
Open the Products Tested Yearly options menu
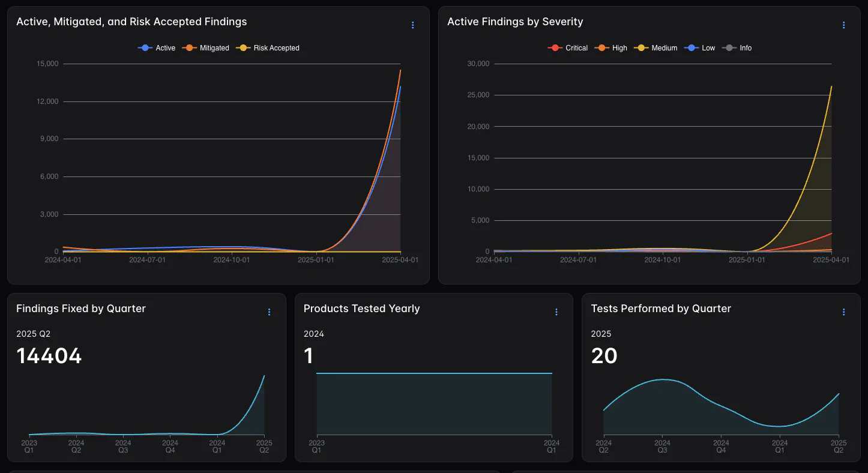click(556, 312)
